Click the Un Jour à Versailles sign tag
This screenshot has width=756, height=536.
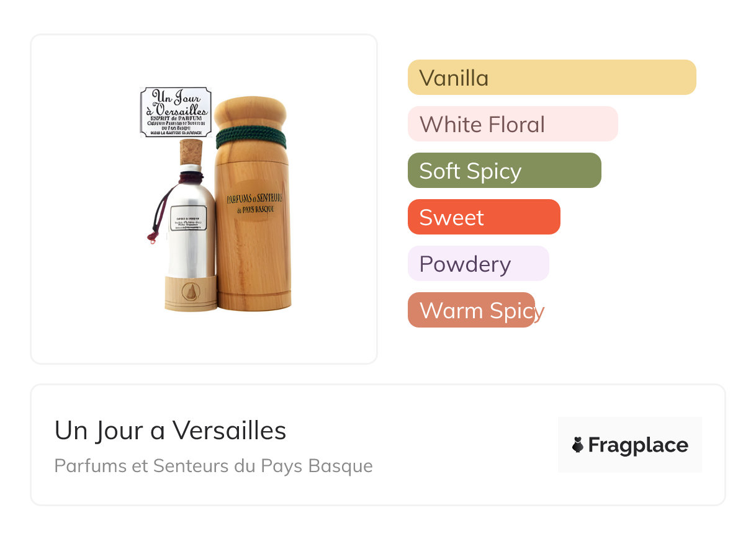click(176, 112)
